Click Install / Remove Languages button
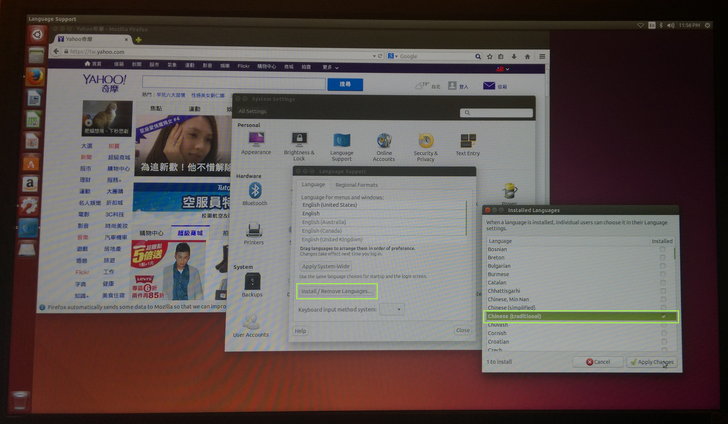 coord(337,291)
